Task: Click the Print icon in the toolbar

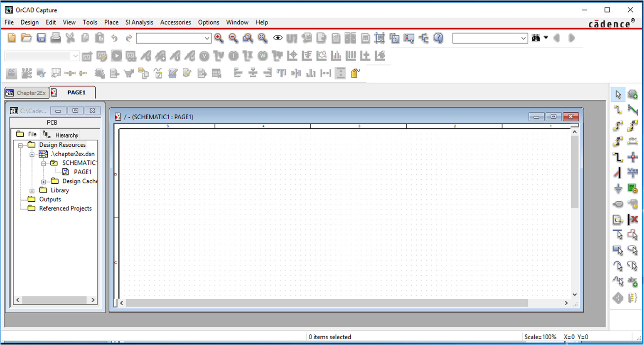Action: (x=56, y=38)
